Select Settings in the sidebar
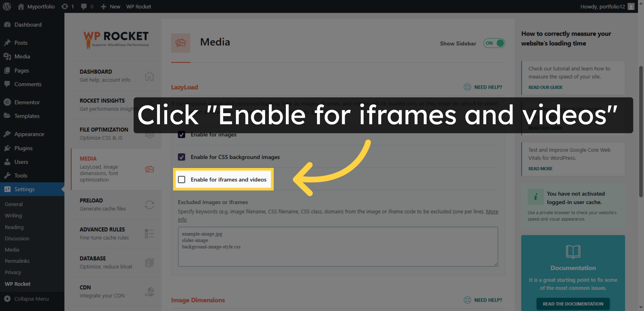The width and height of the screenshot is (644, 311). [x=24, y=189]
